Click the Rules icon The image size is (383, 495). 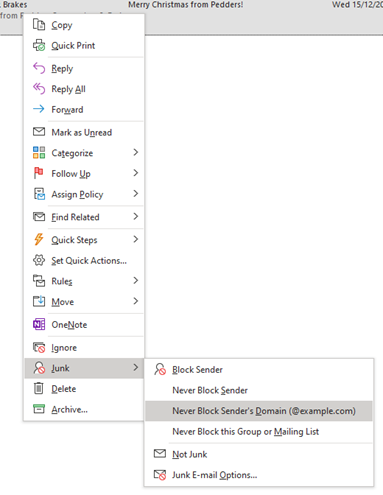(39, 281)
